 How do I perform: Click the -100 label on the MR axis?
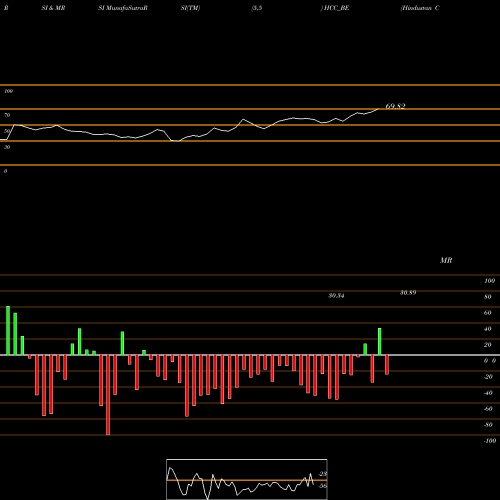pyautogui.click(x=490, y=441)
